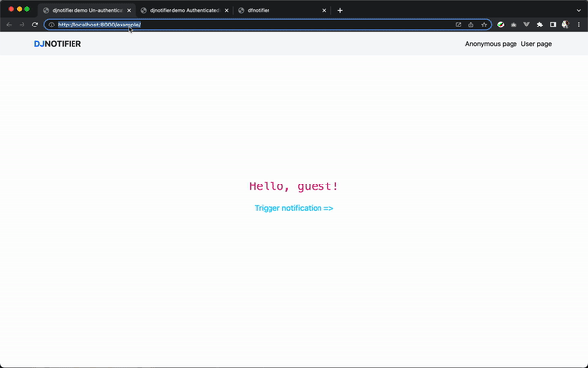The image size is (588, 368).
Task: Close the djnotifier demo Un-authenticated tab
Action: pos(129,10)
